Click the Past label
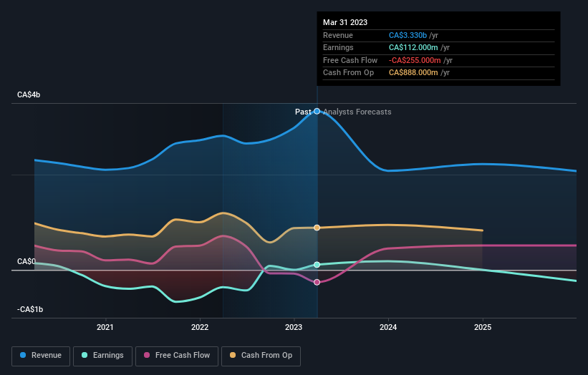588x375 pixels. click(303, 112)
